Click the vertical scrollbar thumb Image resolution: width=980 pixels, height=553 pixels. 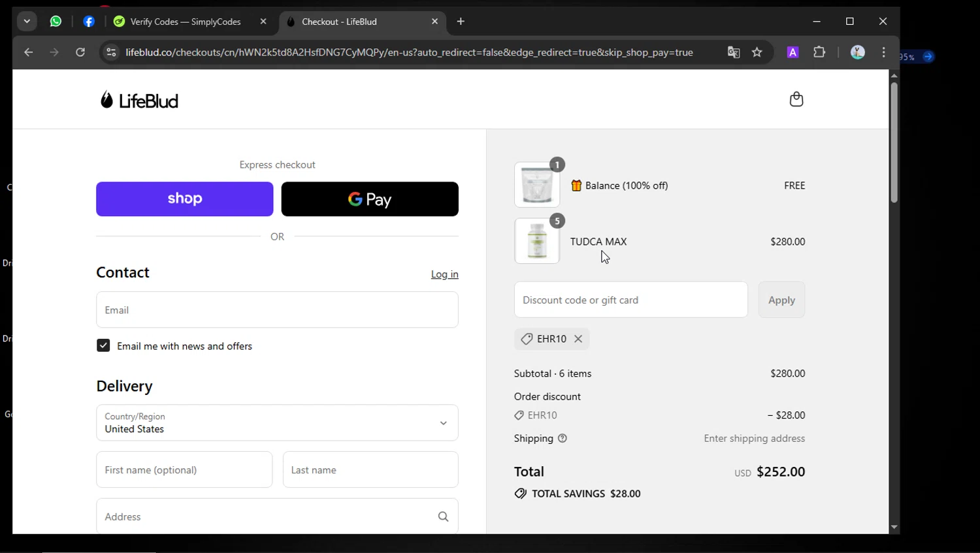[894, 142]
